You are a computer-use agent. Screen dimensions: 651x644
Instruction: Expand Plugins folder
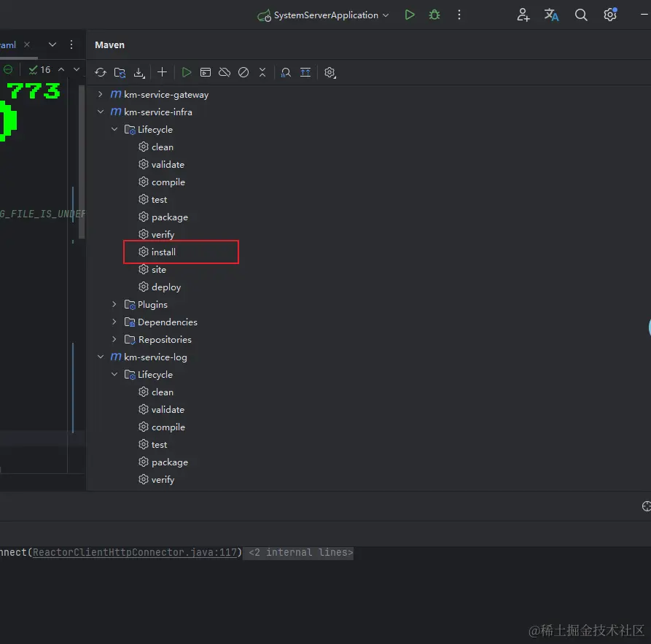114,304
